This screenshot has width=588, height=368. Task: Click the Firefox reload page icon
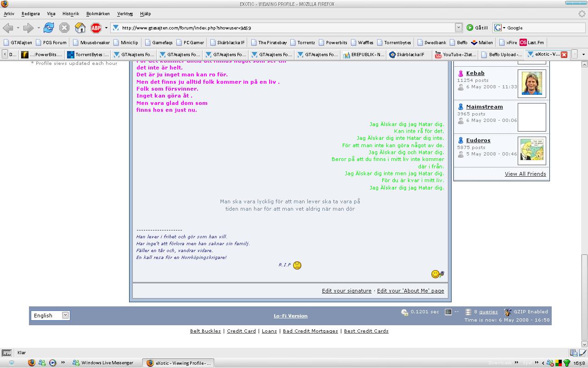point(49,28)
